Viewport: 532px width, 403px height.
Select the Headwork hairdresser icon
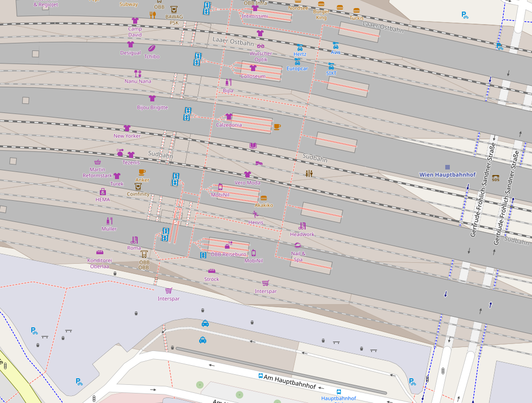[x=302, y=226]
